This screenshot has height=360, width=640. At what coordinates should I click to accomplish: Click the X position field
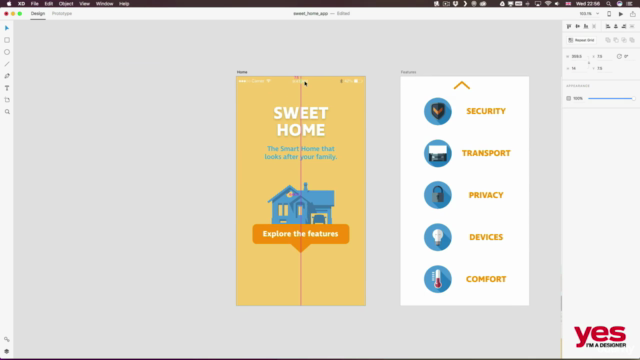(x=603, y=56)
